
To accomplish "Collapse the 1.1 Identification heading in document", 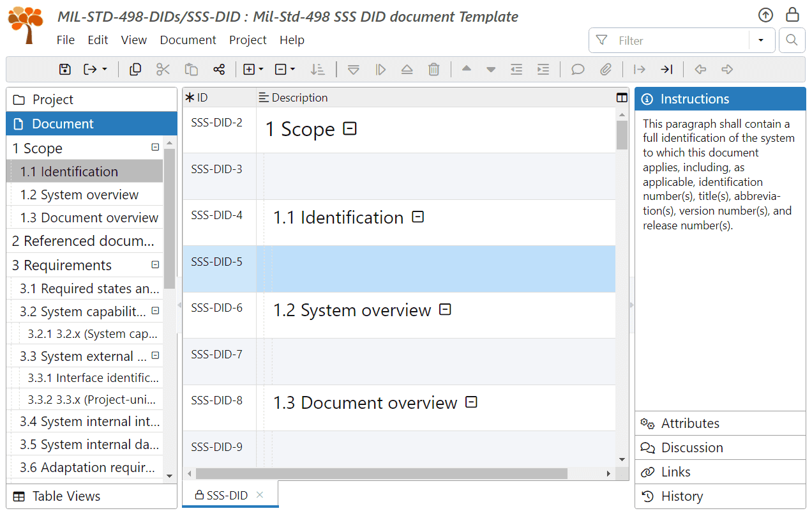I will pos(417,217).
